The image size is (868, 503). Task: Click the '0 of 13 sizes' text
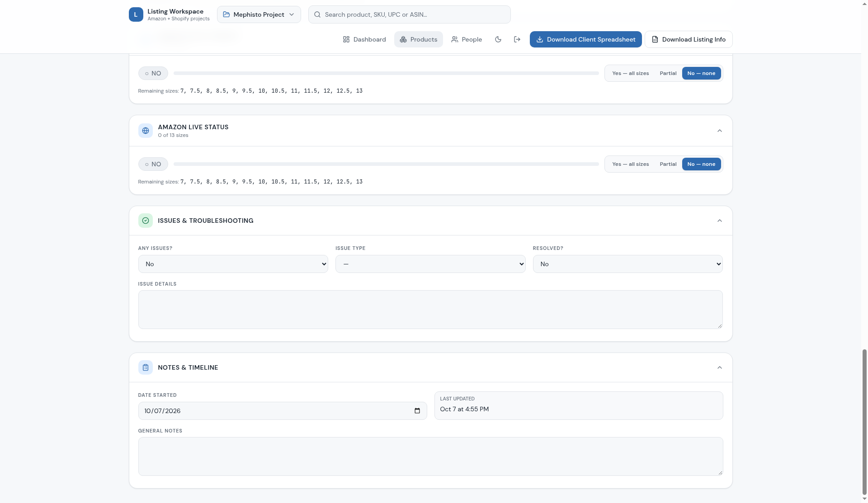tap(173, 135)
